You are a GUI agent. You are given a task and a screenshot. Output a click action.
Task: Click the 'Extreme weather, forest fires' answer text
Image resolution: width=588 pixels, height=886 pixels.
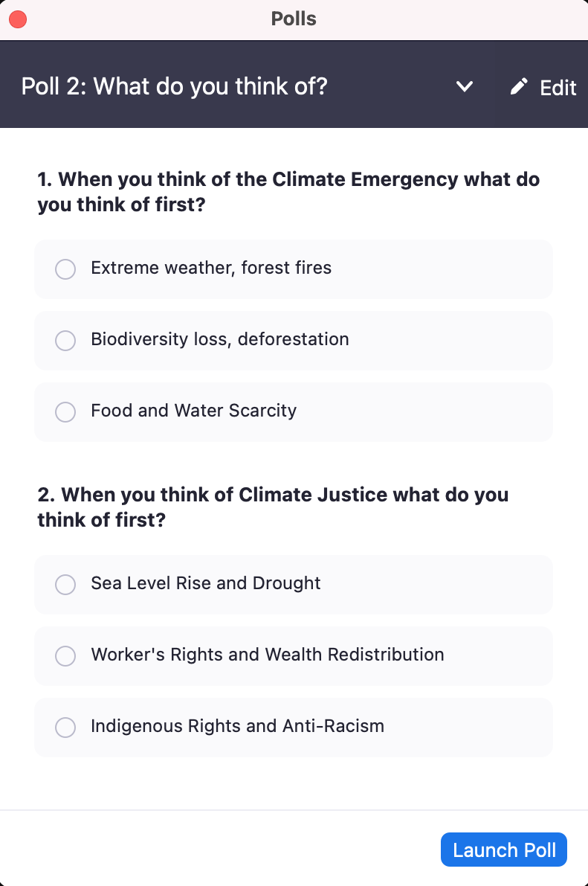[x=211, y=268]
